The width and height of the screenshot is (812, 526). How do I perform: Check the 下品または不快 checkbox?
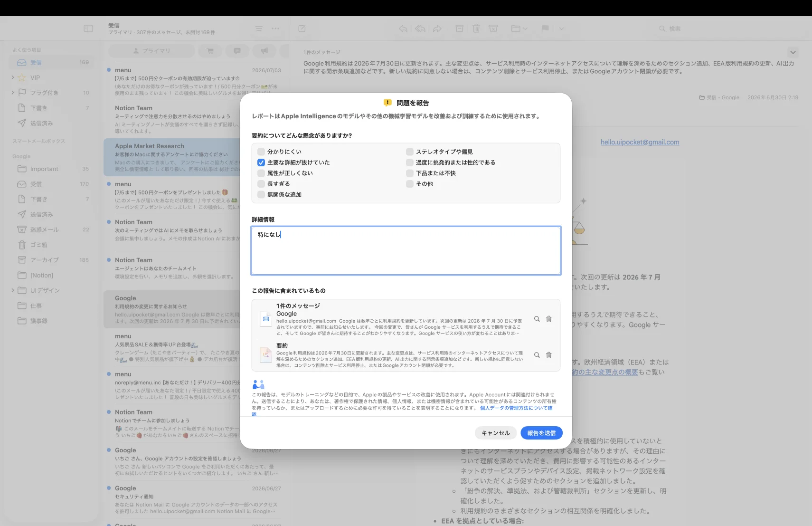click(x=410, y=173)
